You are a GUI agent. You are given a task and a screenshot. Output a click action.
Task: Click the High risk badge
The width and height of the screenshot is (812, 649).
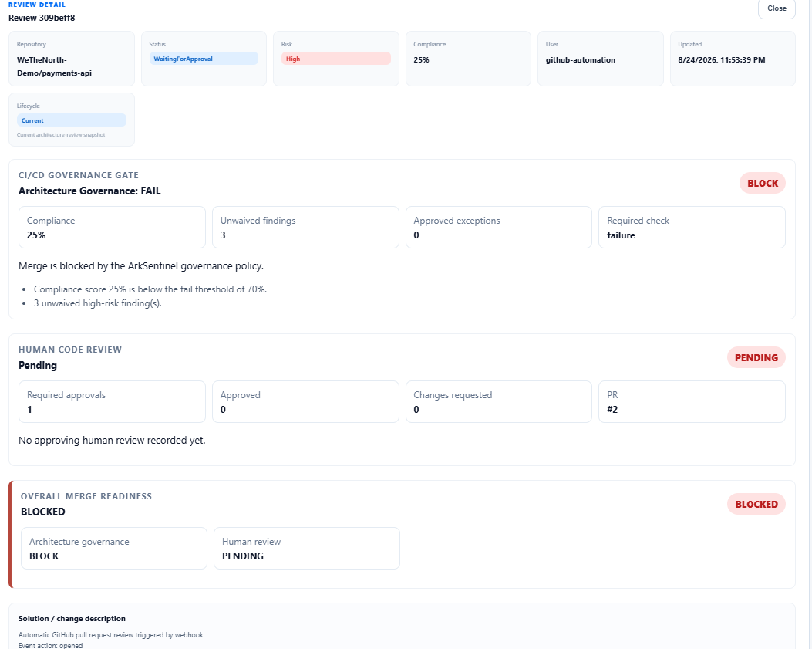(335, 59)
